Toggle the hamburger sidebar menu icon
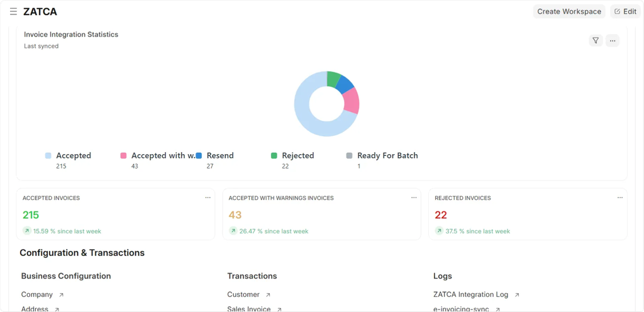The image size is (644, 312). (x=13, y=11)
